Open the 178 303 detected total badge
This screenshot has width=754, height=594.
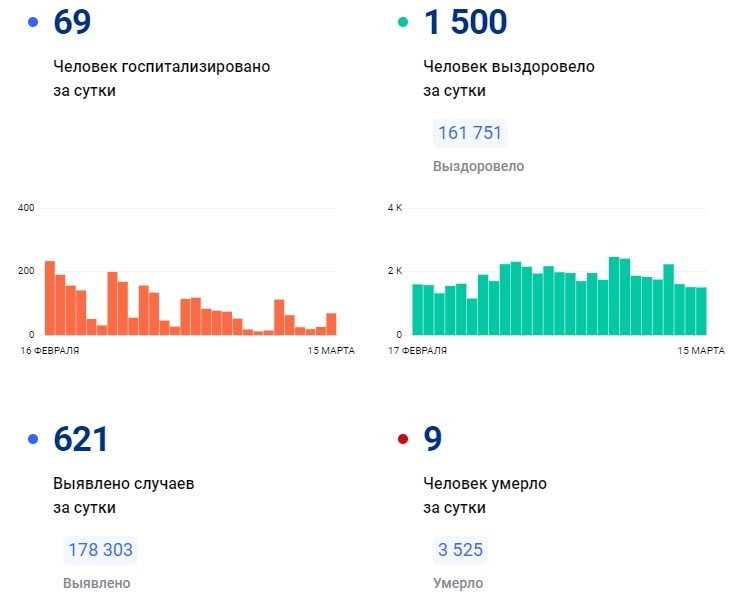point(100,551)
